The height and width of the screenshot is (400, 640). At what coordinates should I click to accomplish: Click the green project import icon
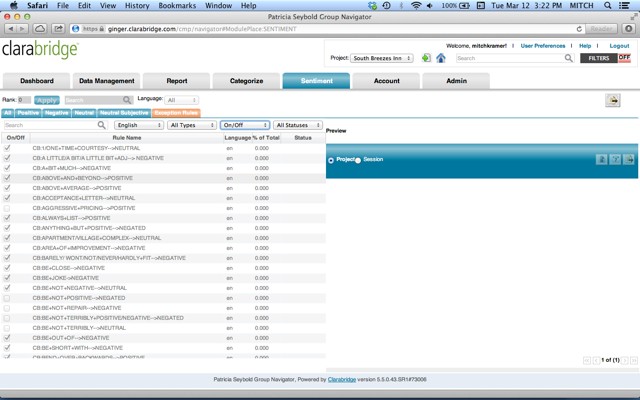(426, 58)
